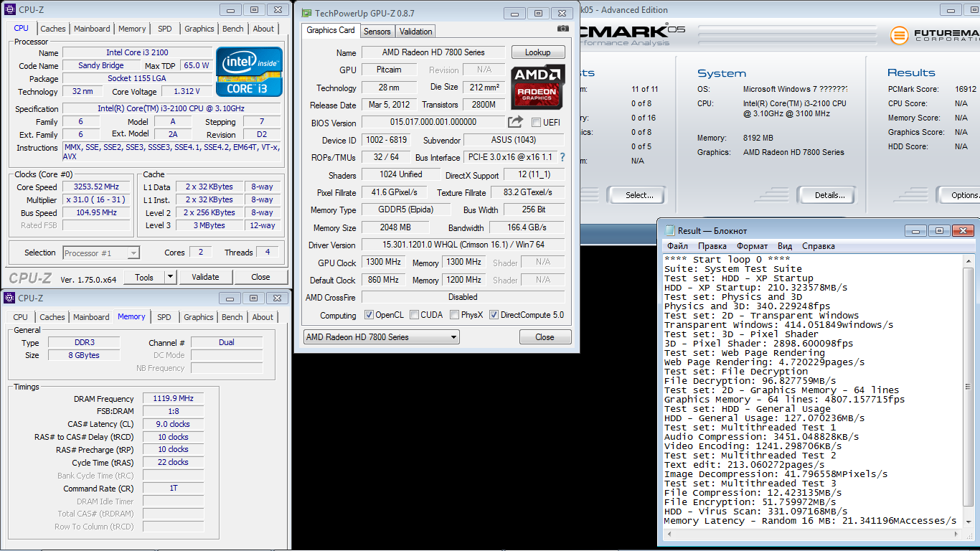Open the AMD Radeon HD 7800 Series dropdown

381,337
